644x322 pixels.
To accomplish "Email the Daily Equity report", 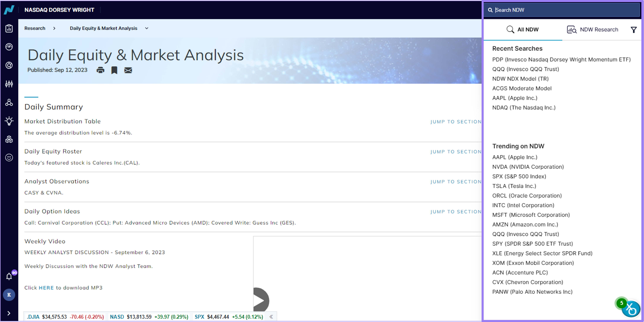I will point(128,70).
